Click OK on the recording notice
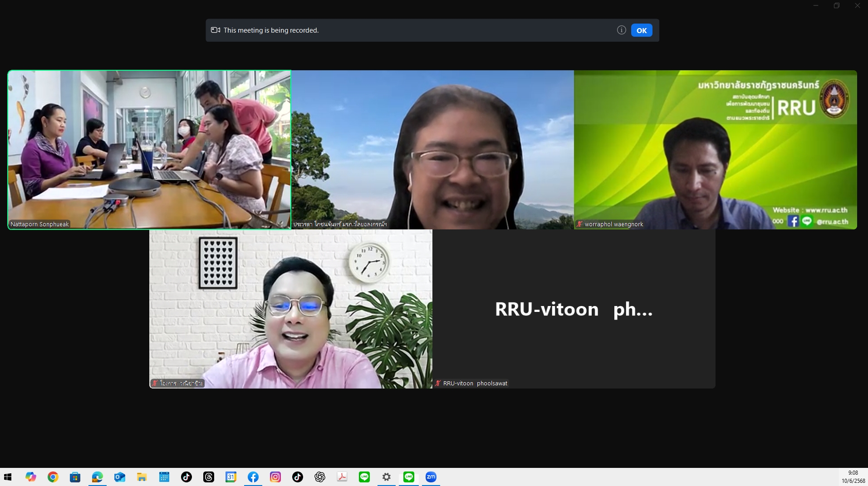Image resolution: width=868 pixels, height=486 pixels. (641, 30)
